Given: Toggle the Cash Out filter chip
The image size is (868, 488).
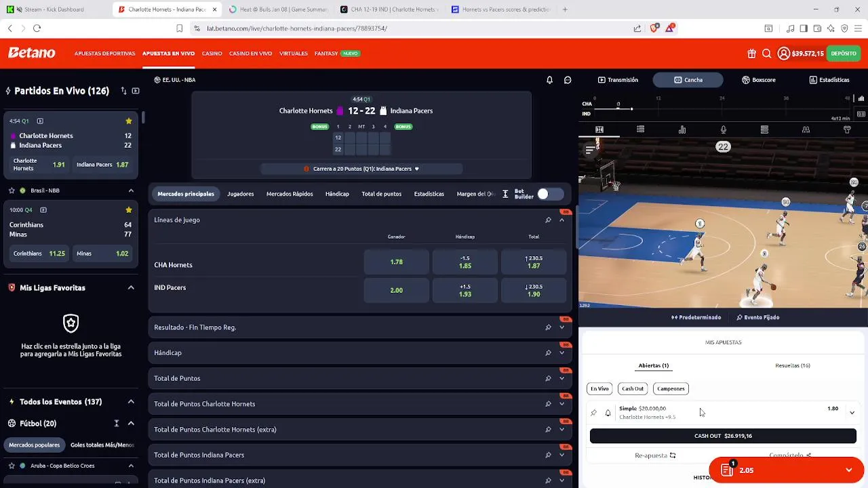Looking at the screenshot, I should pos(633,389).
